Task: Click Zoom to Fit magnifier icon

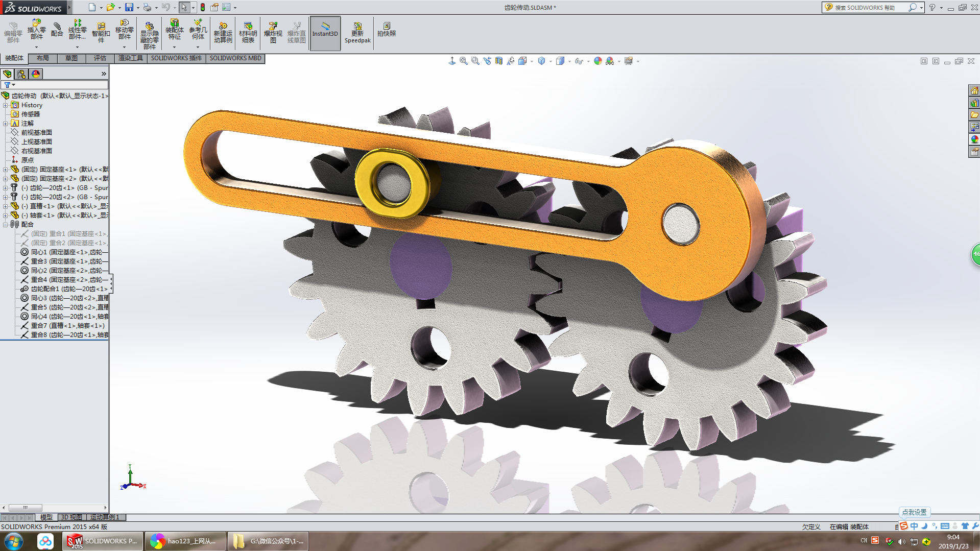Action: point(463,61)
